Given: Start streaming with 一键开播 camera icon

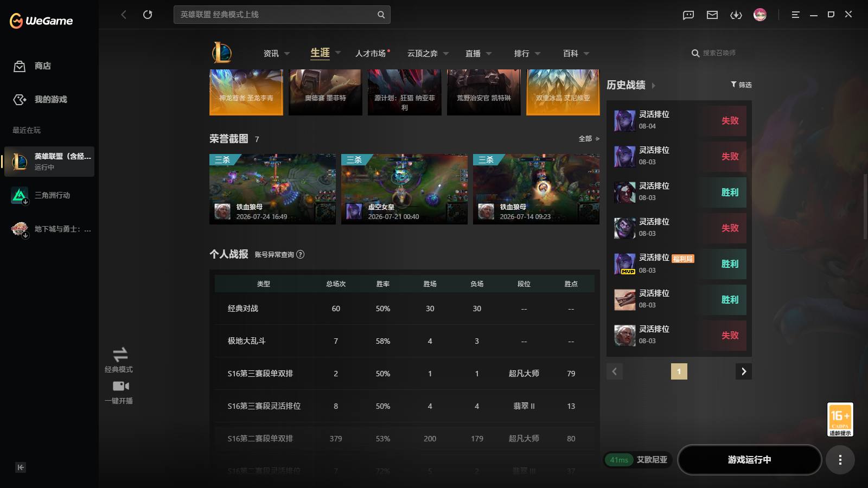Looking at the screenshot, I should 120,386.
